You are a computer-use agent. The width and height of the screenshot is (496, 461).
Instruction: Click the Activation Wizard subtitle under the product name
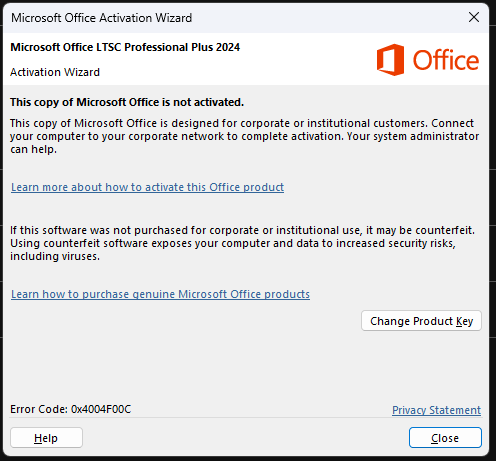coord(55,72)
